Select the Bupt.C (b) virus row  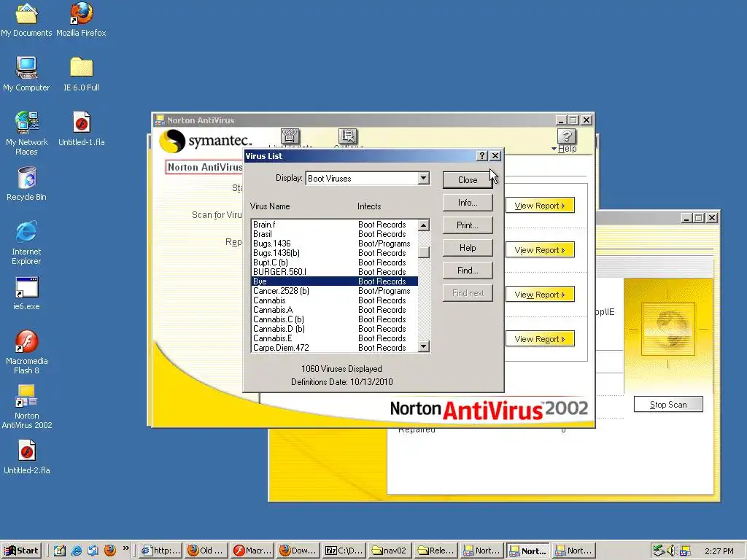334,262
